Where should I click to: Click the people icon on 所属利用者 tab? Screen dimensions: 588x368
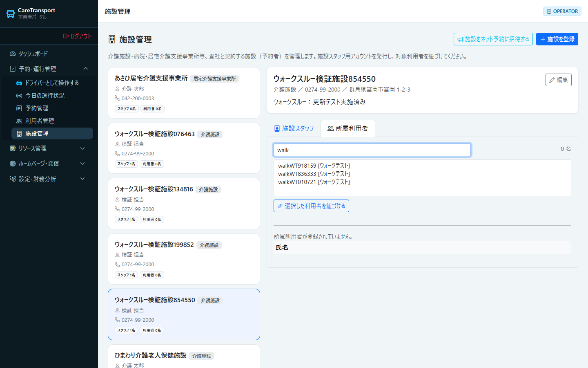[331, 128]
